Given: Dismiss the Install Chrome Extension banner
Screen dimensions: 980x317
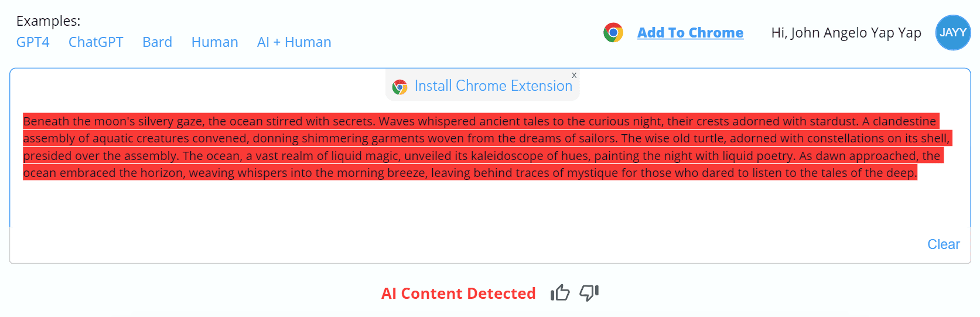Looking at the screenshot, I should coord(574,75).
